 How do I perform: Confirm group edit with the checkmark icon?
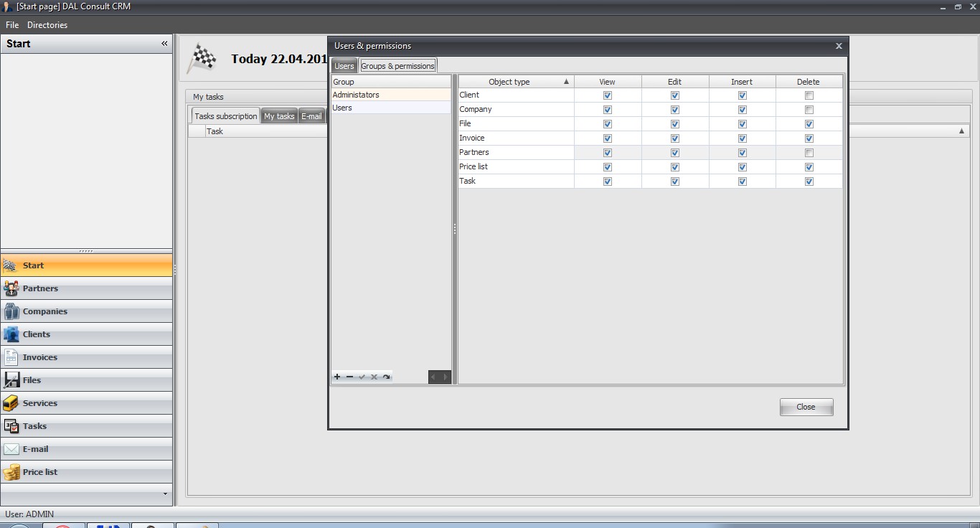point(362,377)
